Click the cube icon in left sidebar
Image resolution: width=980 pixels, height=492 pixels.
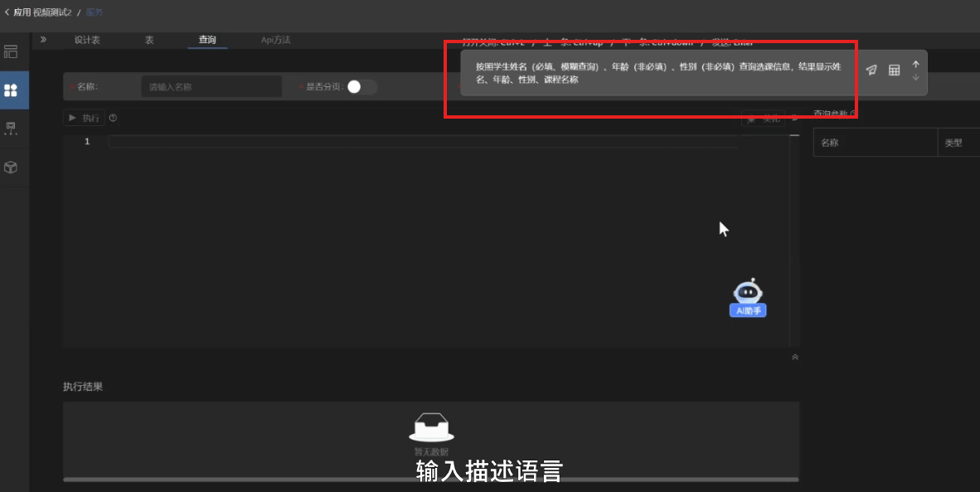[x=12, y=167]
